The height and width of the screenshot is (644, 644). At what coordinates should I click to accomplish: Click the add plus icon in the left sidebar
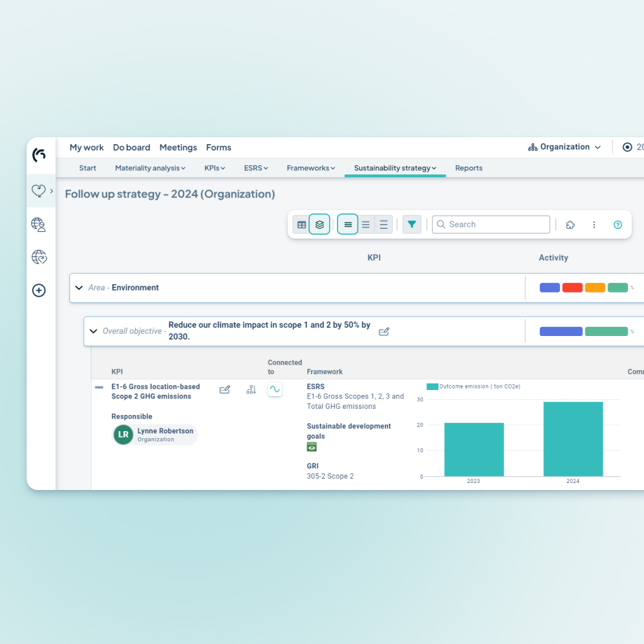click(39, 290)
